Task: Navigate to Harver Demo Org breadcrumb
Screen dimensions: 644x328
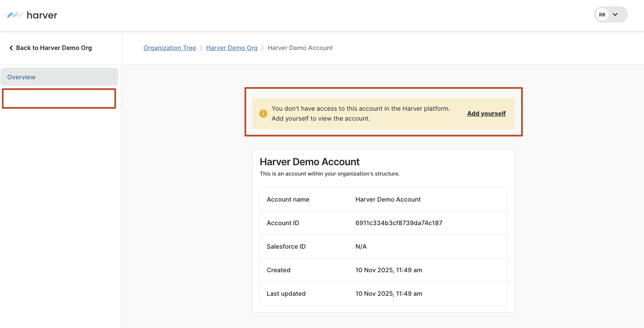Action: 231,48
